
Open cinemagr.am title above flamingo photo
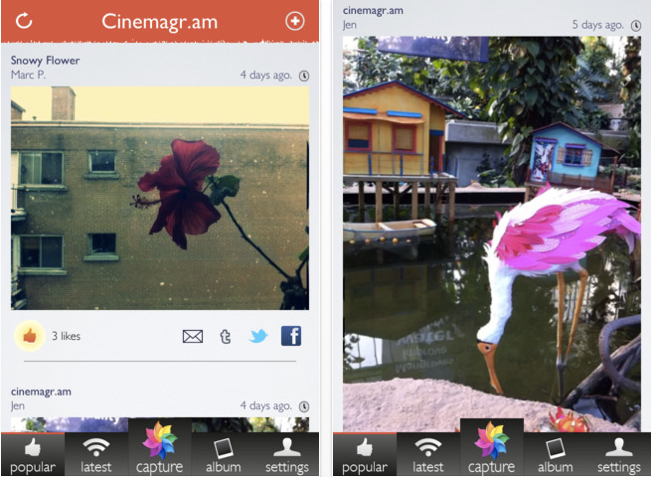coord(373,11)
